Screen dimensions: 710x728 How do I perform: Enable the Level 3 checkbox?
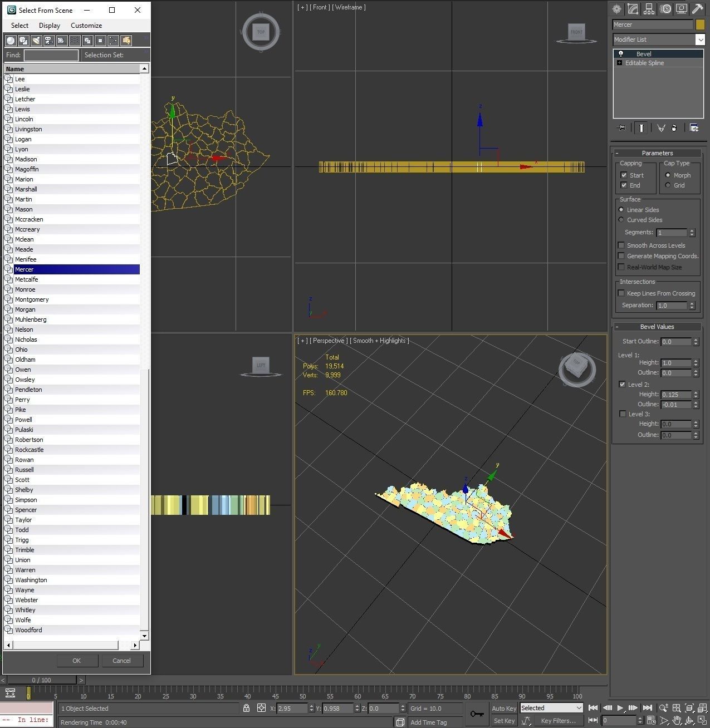point(623,414)
